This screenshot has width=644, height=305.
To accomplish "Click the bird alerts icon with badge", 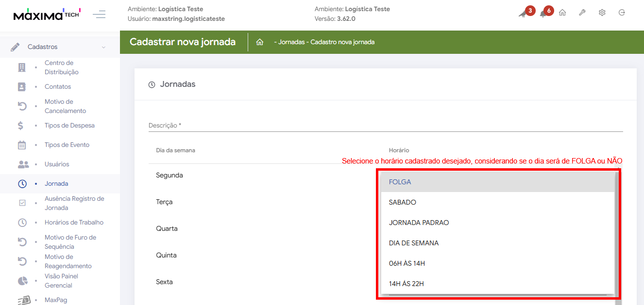I will point(523,14).
